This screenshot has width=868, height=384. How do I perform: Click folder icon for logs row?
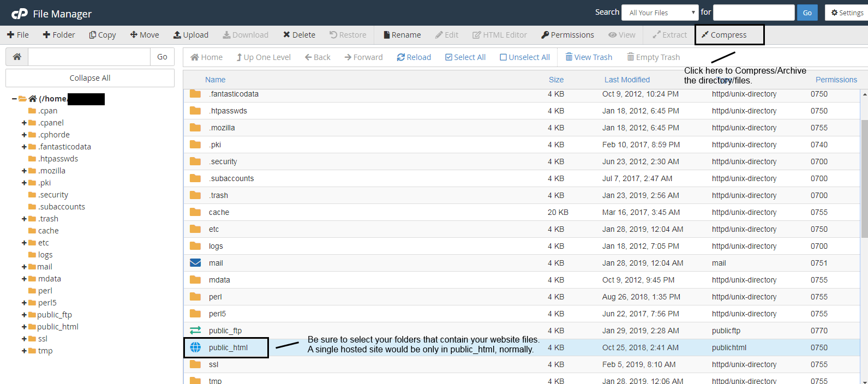(x=195, y=246)
